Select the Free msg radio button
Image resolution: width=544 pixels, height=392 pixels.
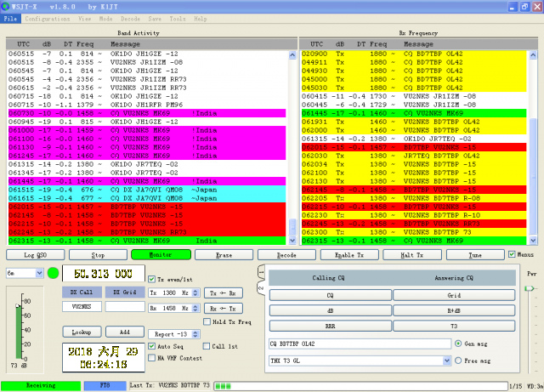(458, 361)
